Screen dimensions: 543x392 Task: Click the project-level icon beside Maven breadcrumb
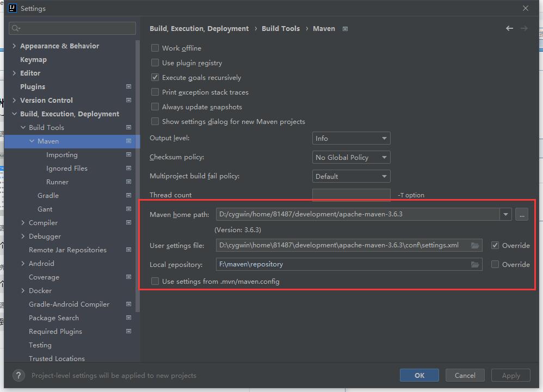click(345, 29)
